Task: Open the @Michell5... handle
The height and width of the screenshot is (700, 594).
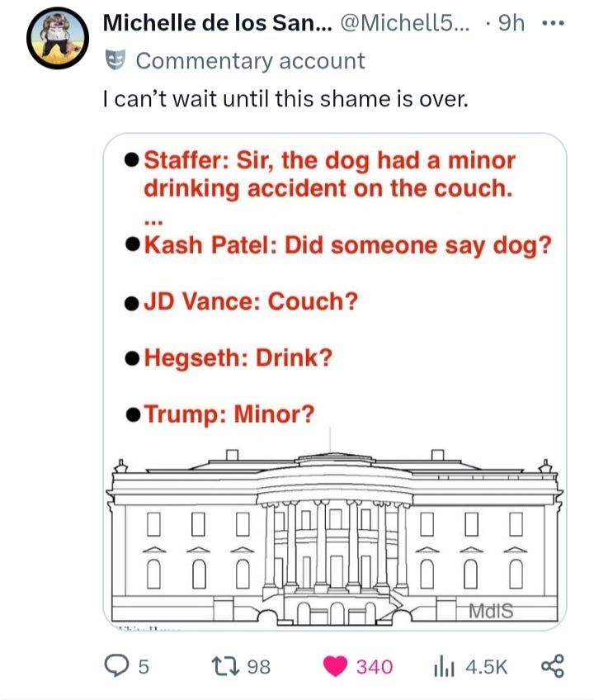Action: tap(405, 23)
